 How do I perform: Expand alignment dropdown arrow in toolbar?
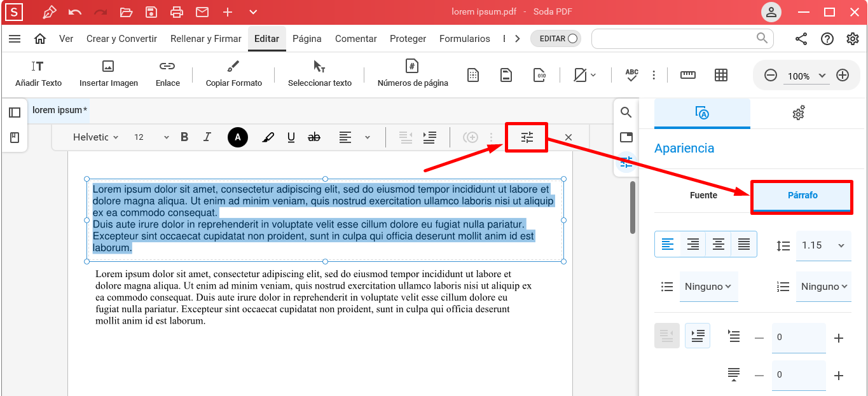[x=367, y=137]
